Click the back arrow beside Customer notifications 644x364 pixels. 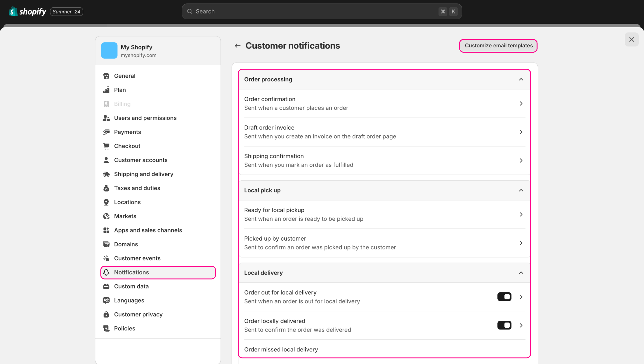tap(237, 46)
